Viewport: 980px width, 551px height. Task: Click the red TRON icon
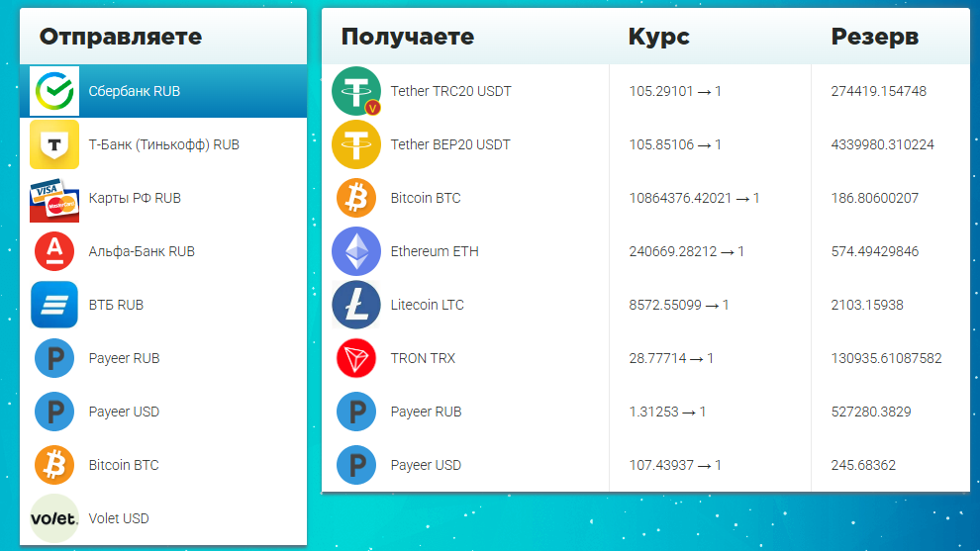(356, 358)
